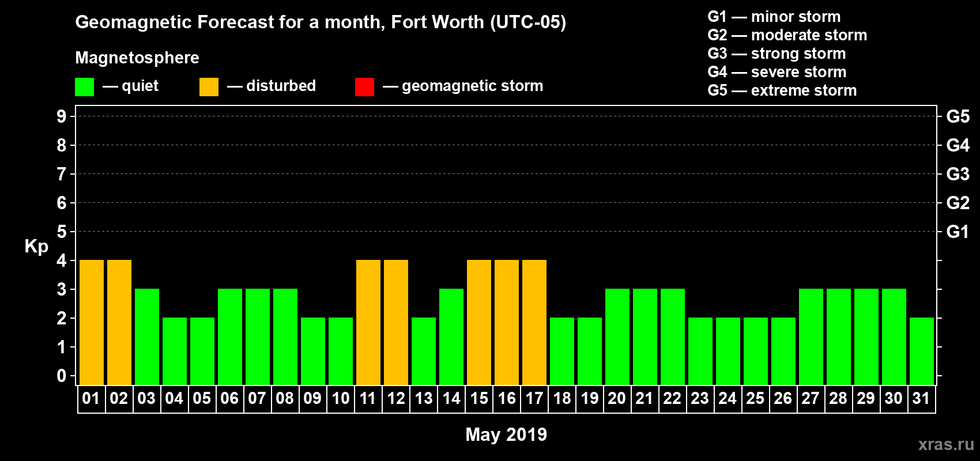Viewport: 980px width, 461px height.
Task: Click the G1 label on the right axis
Action: point(958,232)
